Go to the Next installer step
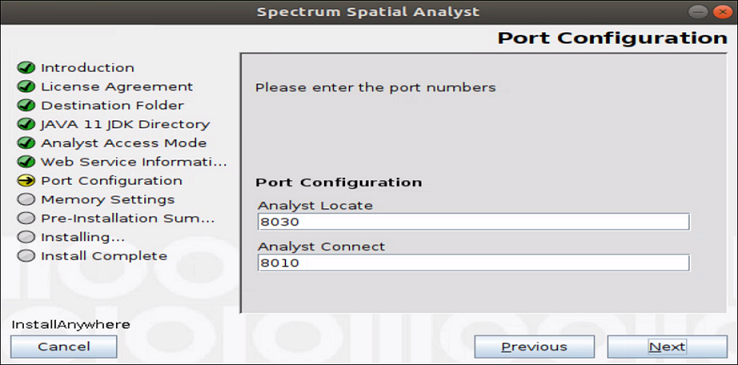The height and width of the screenshot is (365, 738). tap(667, 347)
